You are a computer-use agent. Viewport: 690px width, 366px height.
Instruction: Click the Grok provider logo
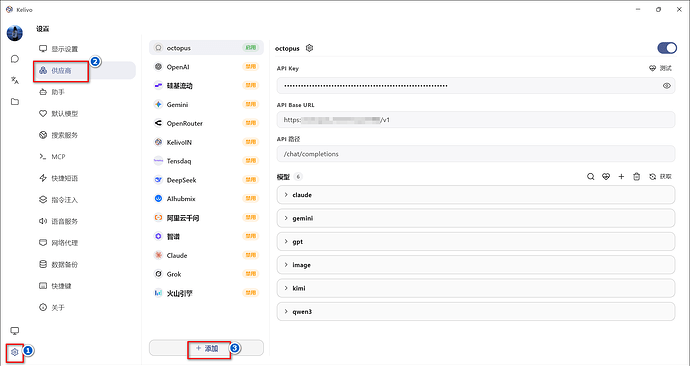pyautogui.click(x=158, y=274)
